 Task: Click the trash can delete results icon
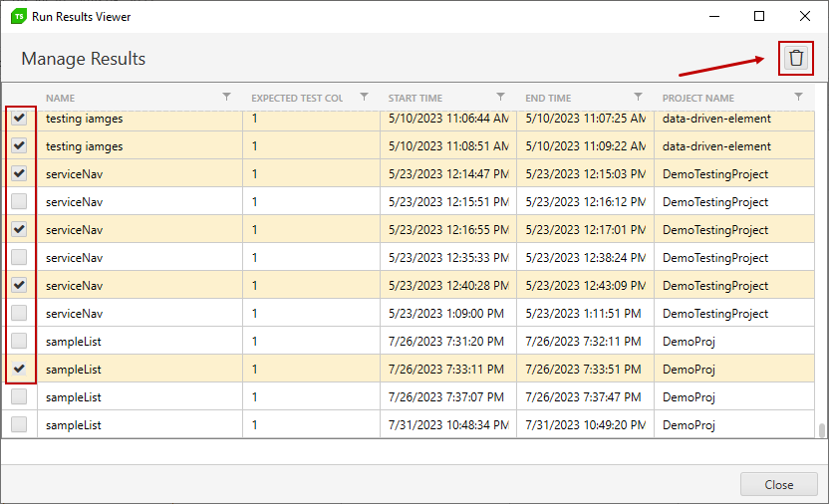click(796, 58)
